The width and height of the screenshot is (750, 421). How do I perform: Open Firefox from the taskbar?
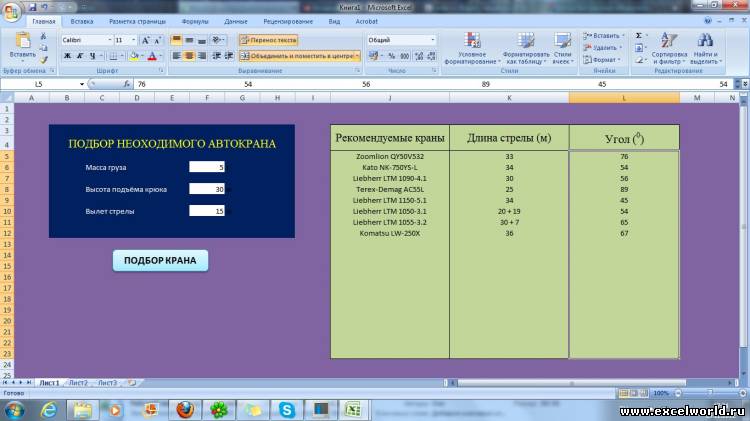[x=185, y=410]
